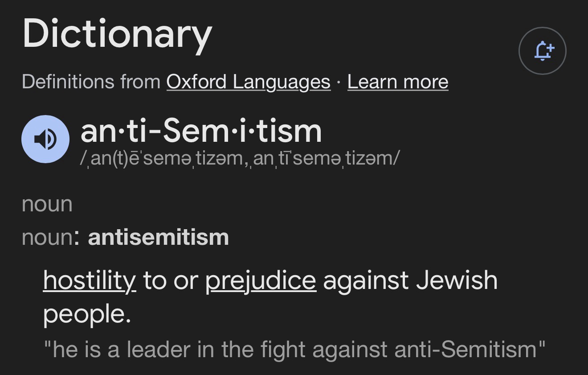Screen dimensions: 588x375
Task: Click the word 'people.' ending the definition
Action: (x=87, y=314)
